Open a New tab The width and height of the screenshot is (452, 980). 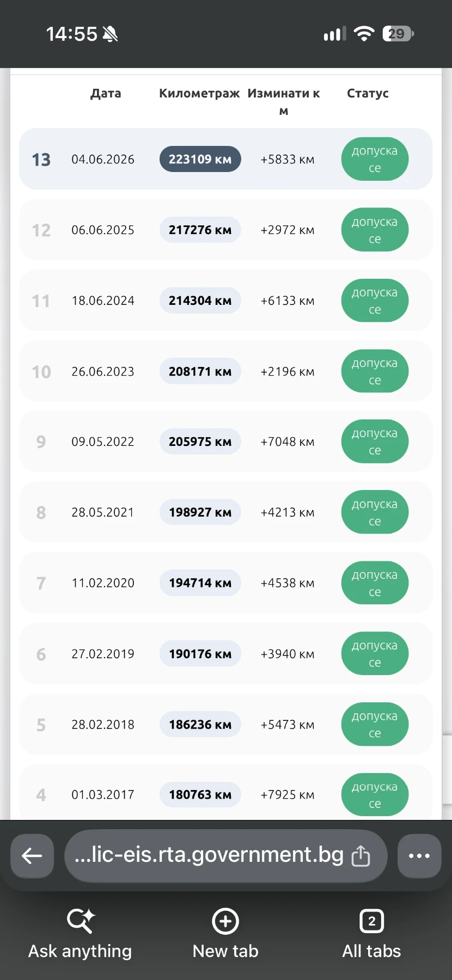(x=225, y=933)
